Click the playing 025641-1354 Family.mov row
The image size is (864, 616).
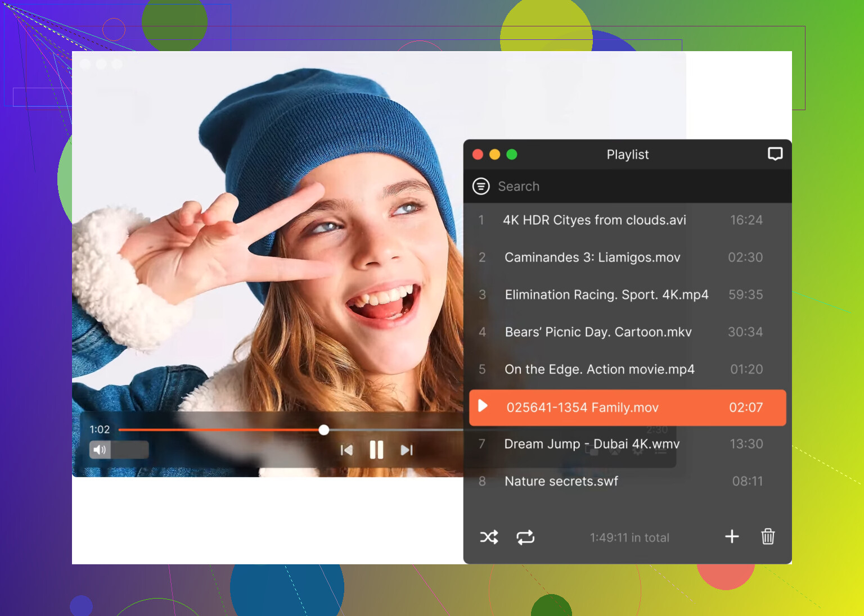(627, 407)
